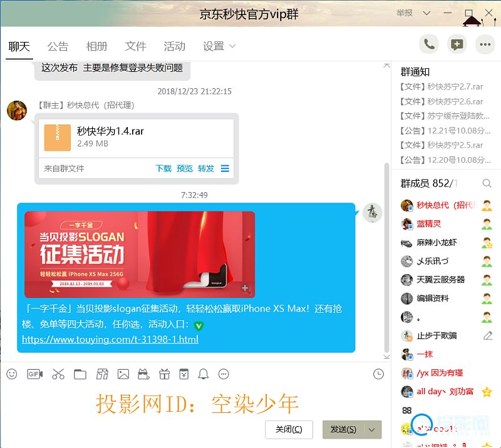The width and height of the screenshot is (501, 448).
Task: Click the red packet yuan icon
Action: click(183, 374)
